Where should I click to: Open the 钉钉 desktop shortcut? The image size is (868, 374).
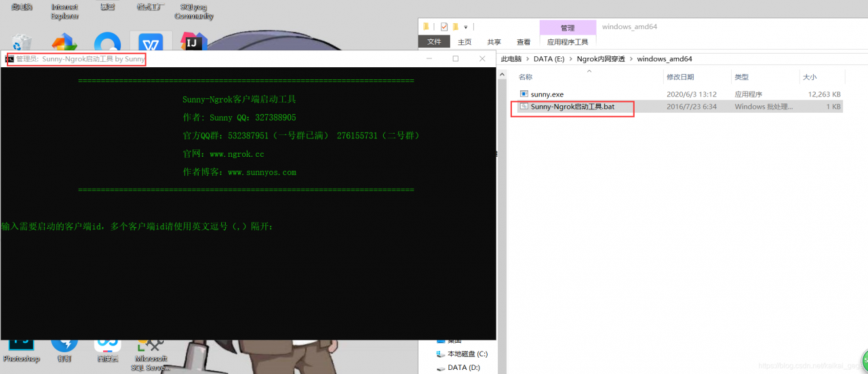(64, 350)
